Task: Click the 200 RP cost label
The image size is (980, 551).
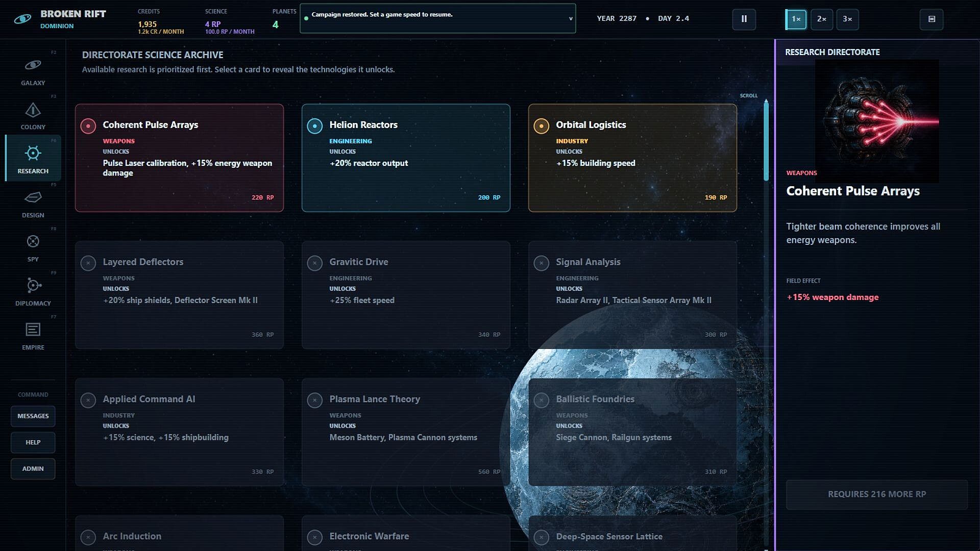Action: coord(489,197)
